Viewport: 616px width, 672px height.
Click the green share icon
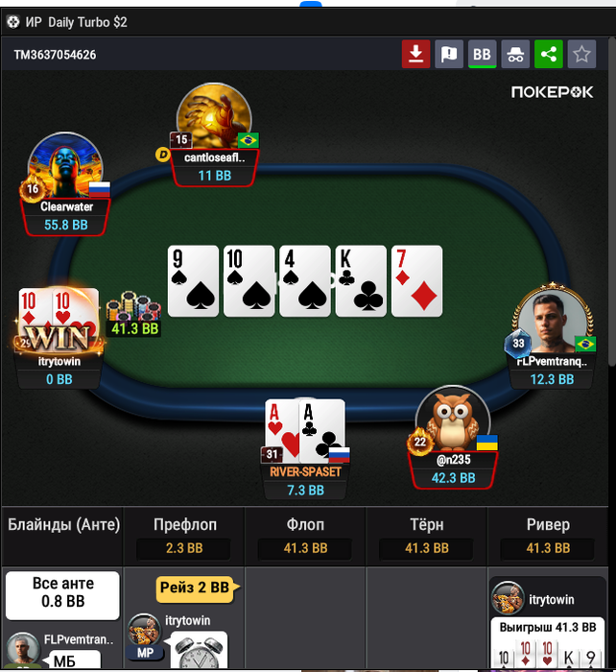click(x=548, y=54)
